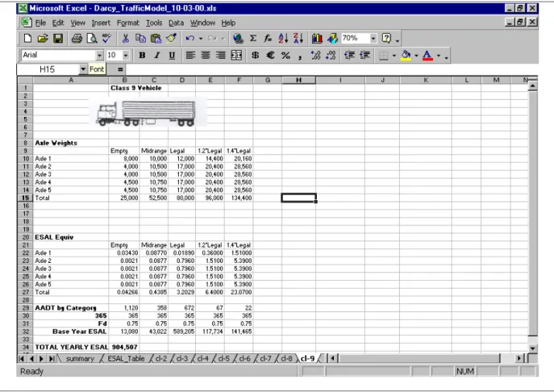Open a file with the Open folder icon
Image resolution: width=554 pixels, height=392 pixels.
coord(43,38)
